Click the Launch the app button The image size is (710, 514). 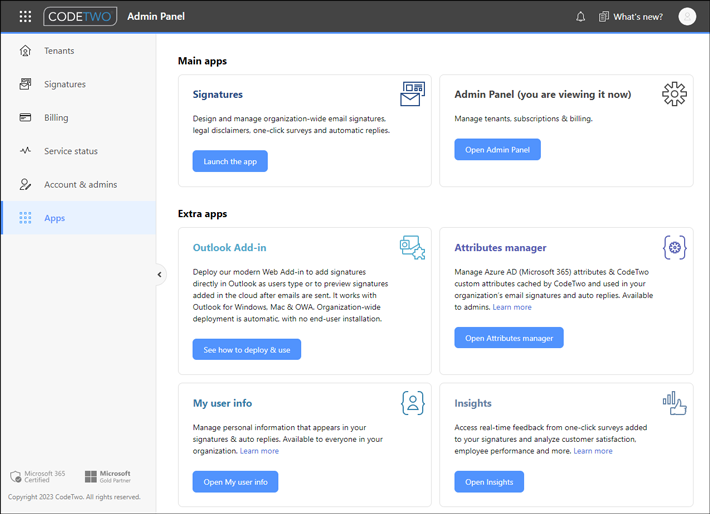[x=230, y=161]
